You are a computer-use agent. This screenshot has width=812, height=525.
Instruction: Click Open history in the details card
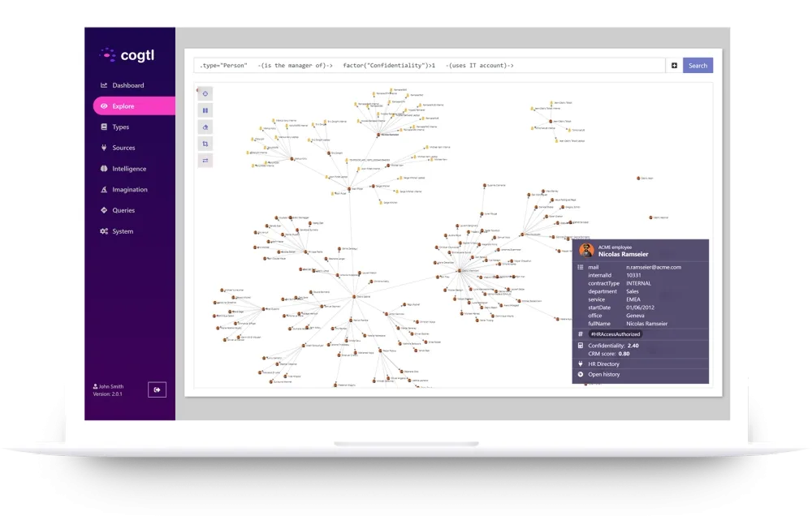tap(603, 374)
